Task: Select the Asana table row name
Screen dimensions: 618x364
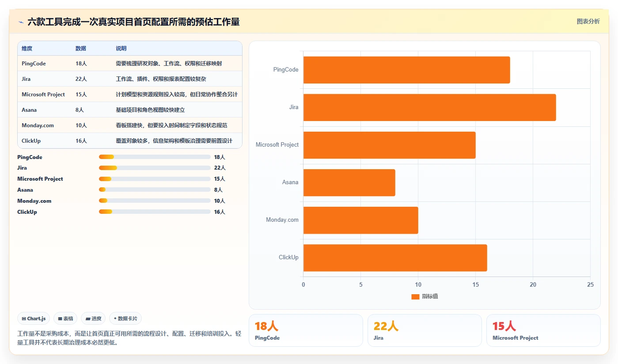Action: 29,110
